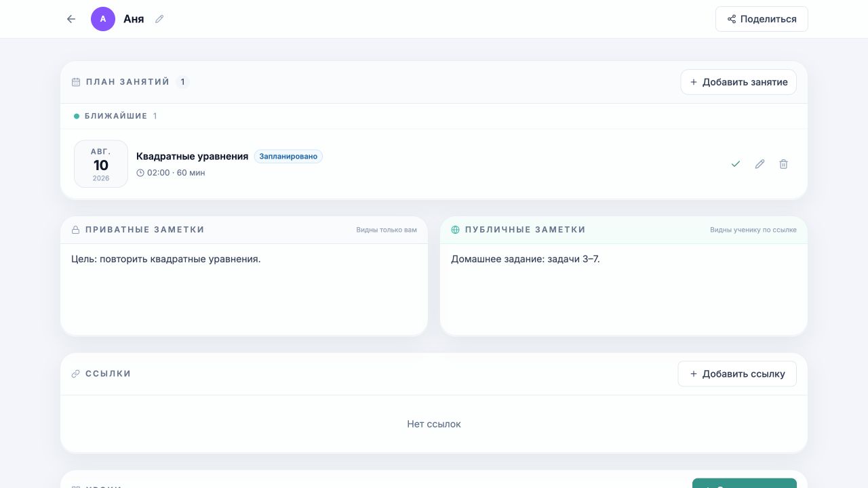Click the purple avatar with letter A
The image size is (868, 488).
click(103, 19)
